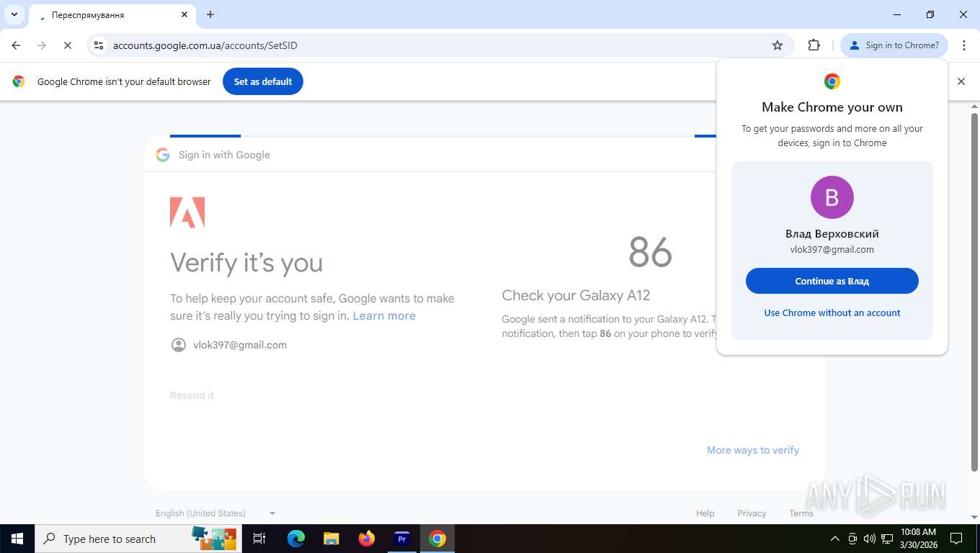Go back with the back arrow
980x553 pixels.
pos(16,45)
